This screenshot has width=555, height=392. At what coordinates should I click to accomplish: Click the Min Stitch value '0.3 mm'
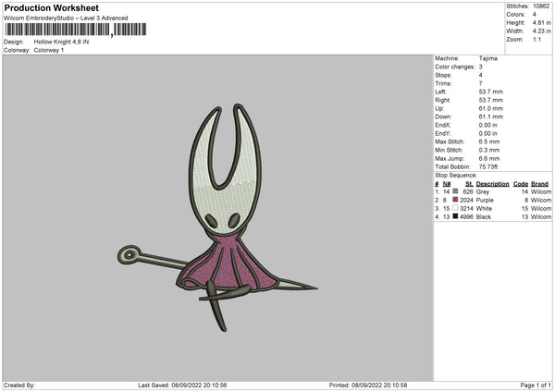(x=489, y=150)
